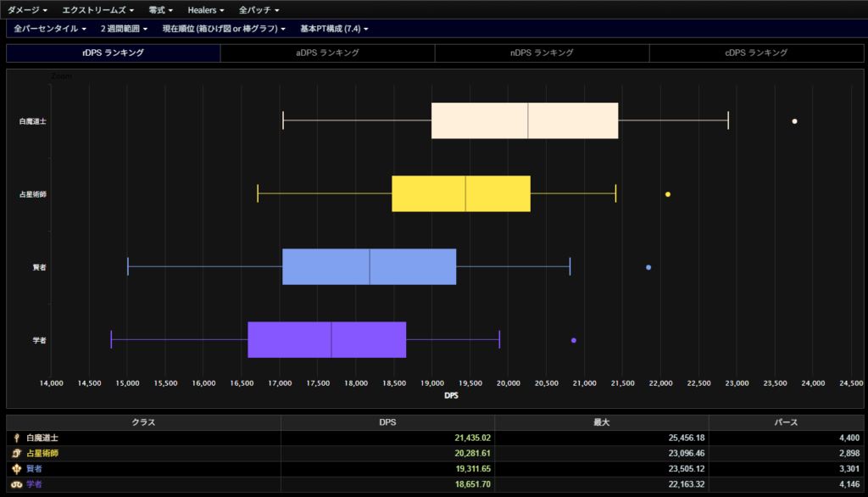Open the 全パーセンタイル filter dropdown
868x497 pixels.
[x=51, y=29]
